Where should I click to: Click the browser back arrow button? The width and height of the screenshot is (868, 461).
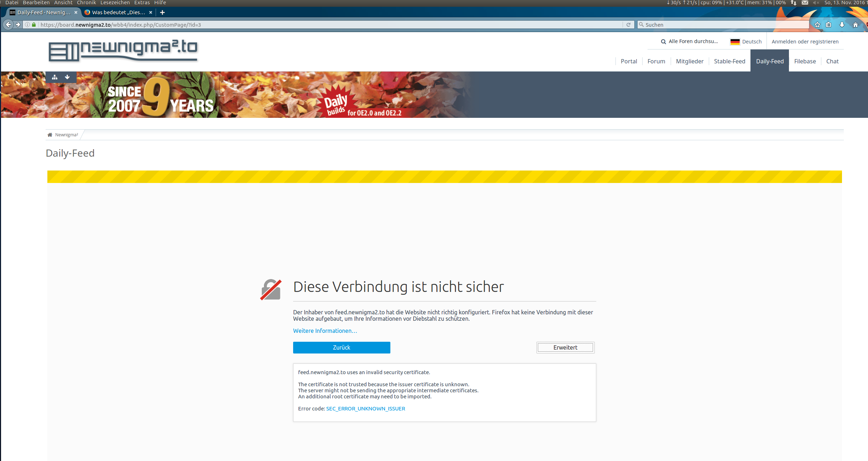[x=8, y=25]
